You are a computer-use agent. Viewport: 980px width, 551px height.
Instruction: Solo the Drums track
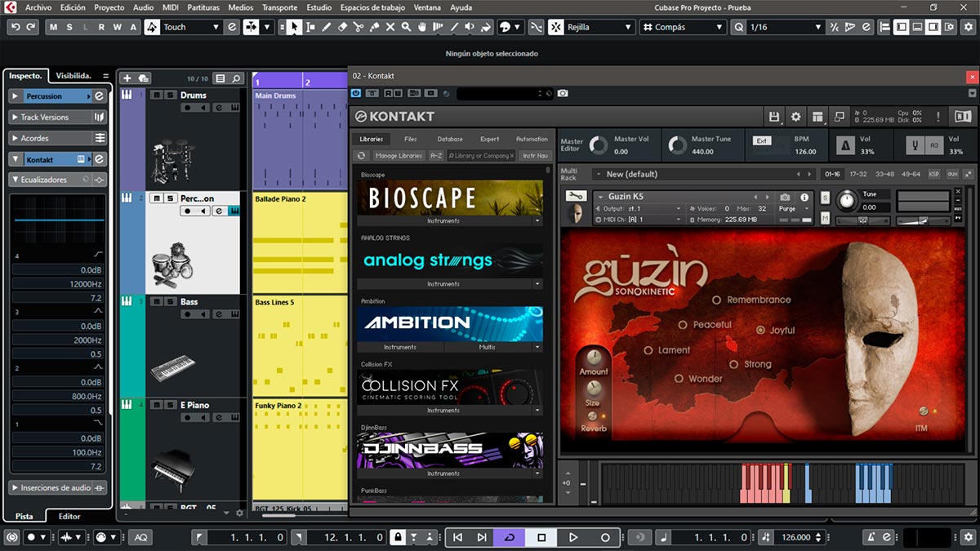[x=169, y=96]
